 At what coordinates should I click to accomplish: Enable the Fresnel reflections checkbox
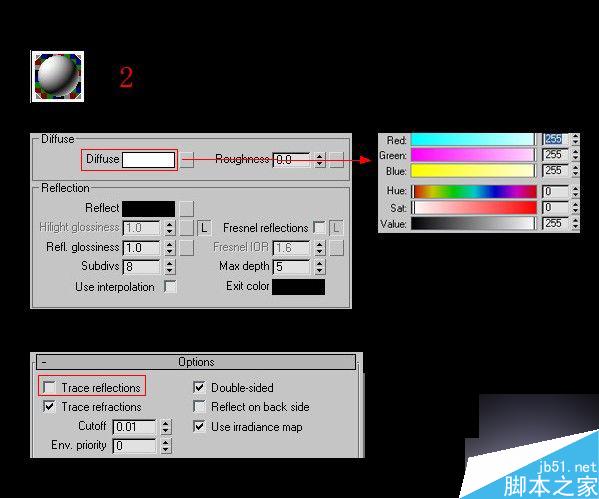[x=319, y=227]
